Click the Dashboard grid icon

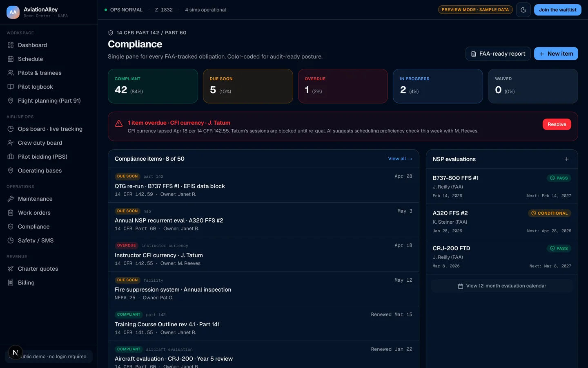[x=11, y=45]
